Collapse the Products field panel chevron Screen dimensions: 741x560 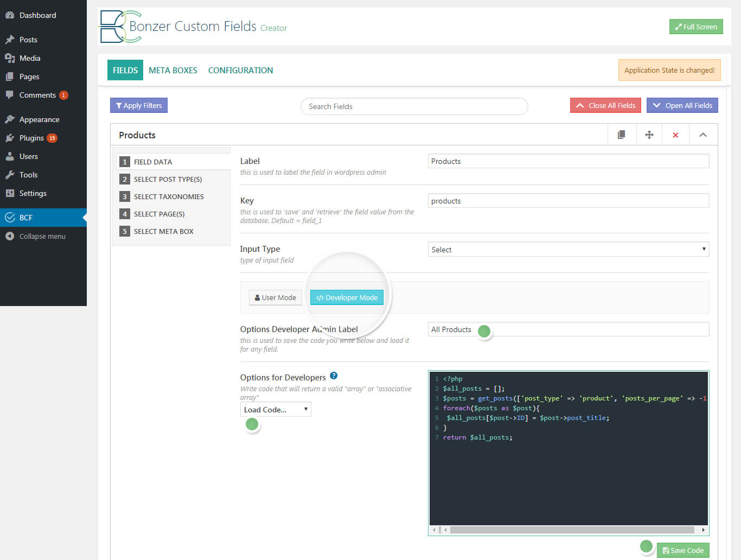tap(703, 135)
